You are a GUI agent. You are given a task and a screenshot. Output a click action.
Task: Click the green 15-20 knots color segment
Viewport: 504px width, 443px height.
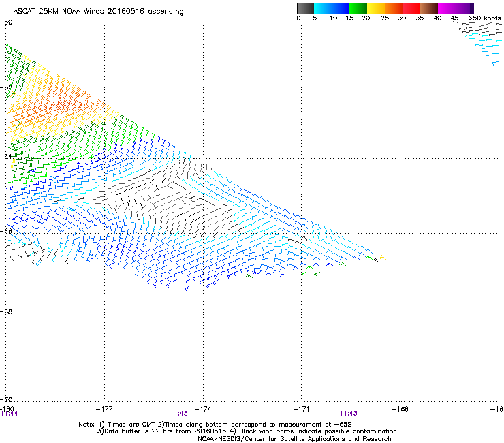tap(358, 8)
